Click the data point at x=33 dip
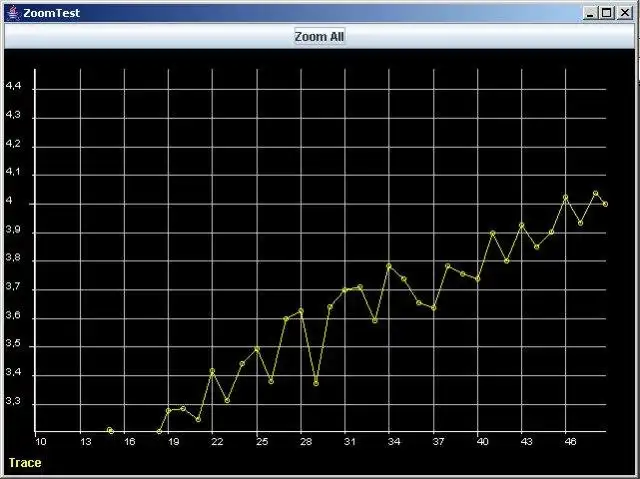The height and width of the screenshot is (479, 640). pos(375,321)
